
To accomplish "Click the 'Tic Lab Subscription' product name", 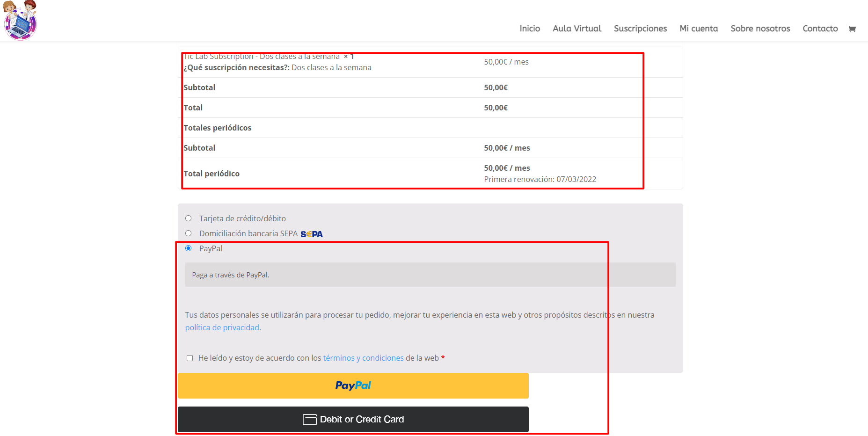I will coord(262,57).
